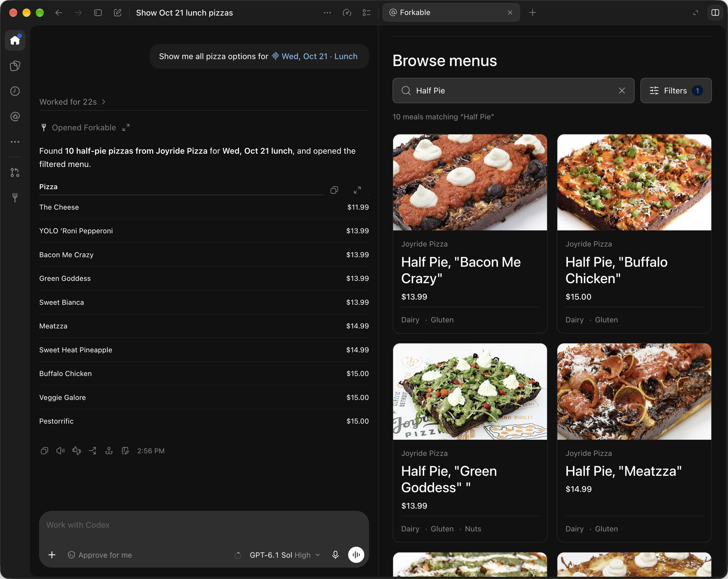Open the title bar three-dots menu
728x579 pixels.
(x=327, y=13)
